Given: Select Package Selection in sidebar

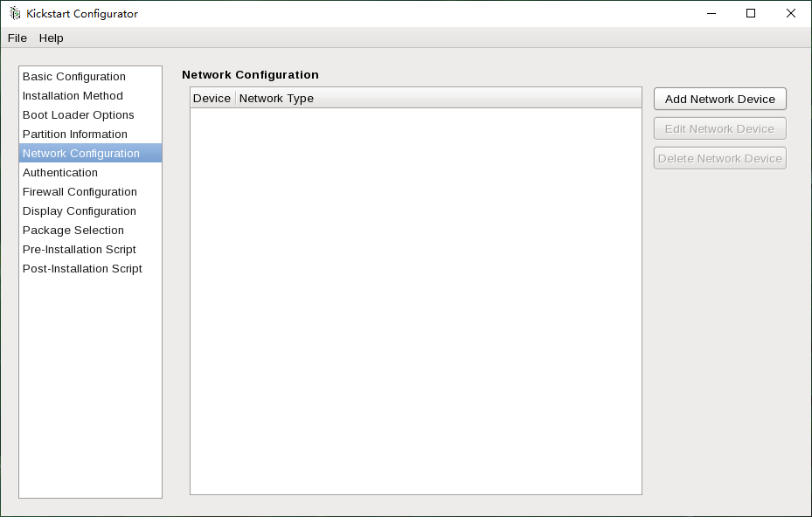Looking at the screenshot, I should (90, 230).
